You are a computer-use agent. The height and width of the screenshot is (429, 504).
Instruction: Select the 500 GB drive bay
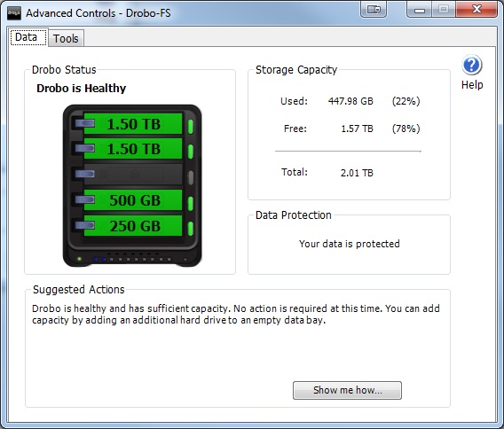[133, 200]
